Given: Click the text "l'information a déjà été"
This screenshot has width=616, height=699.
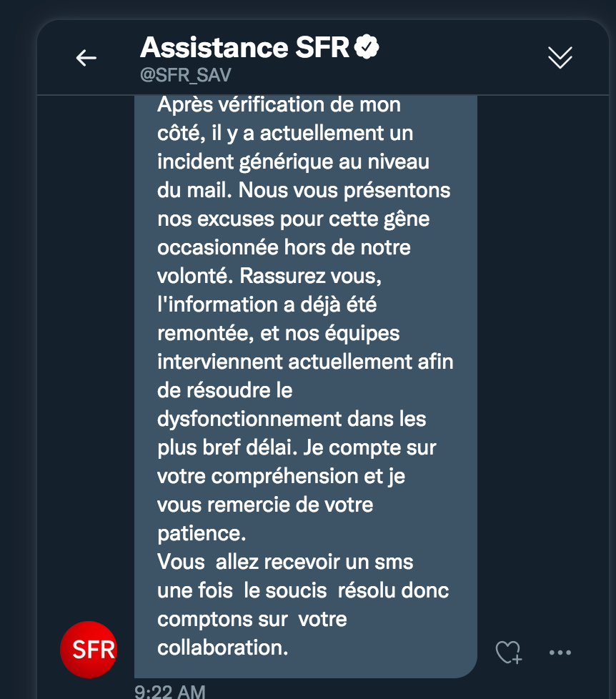Looking at the screenshot, I should tap(267, 304).
